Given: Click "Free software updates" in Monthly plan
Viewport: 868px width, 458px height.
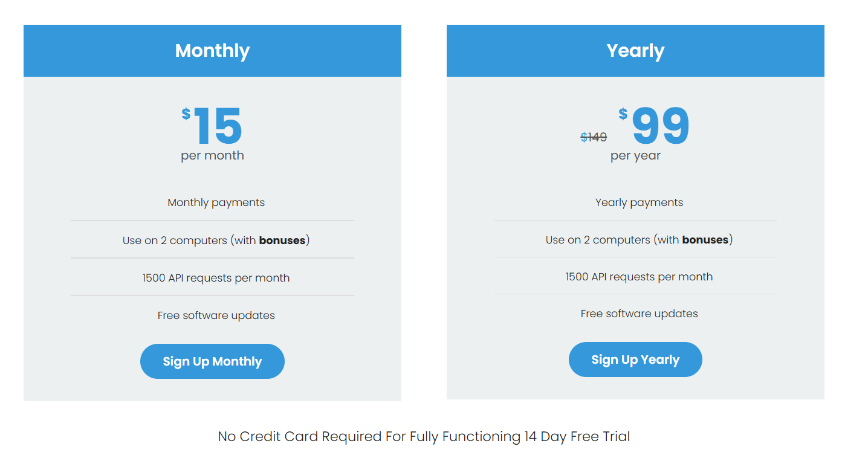Looking at the screenshot, I should [216, 315].
